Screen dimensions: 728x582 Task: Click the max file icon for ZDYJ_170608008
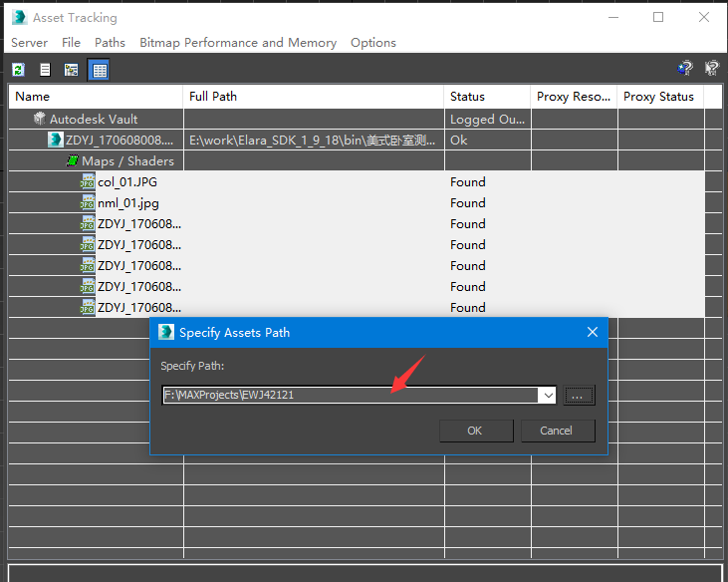(x=56, y=140)
